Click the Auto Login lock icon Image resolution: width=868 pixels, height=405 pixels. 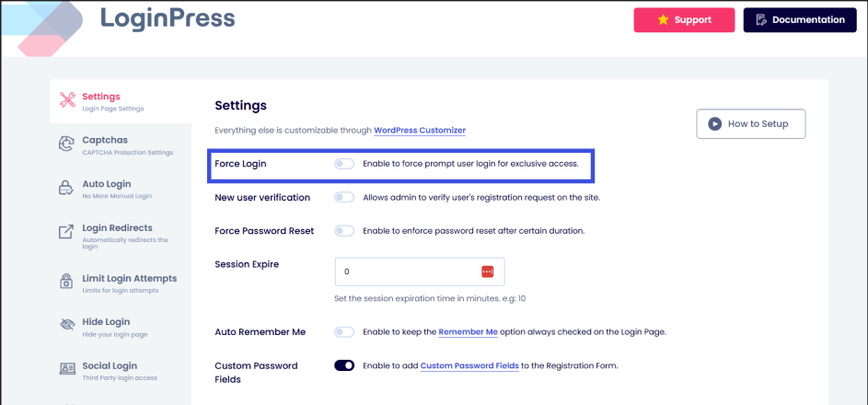[x=66, y=188]
